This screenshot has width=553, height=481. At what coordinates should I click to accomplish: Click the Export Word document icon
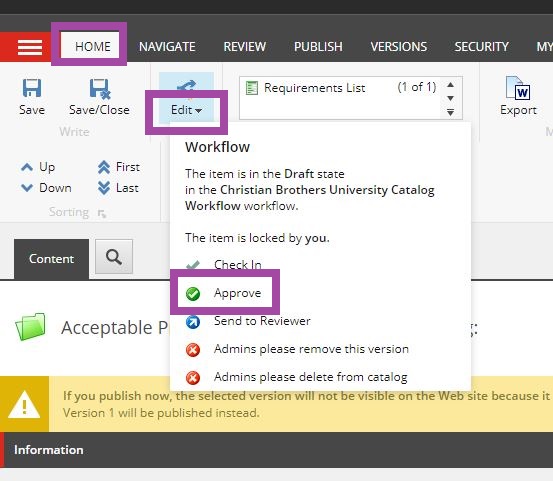tap(518, 88)
